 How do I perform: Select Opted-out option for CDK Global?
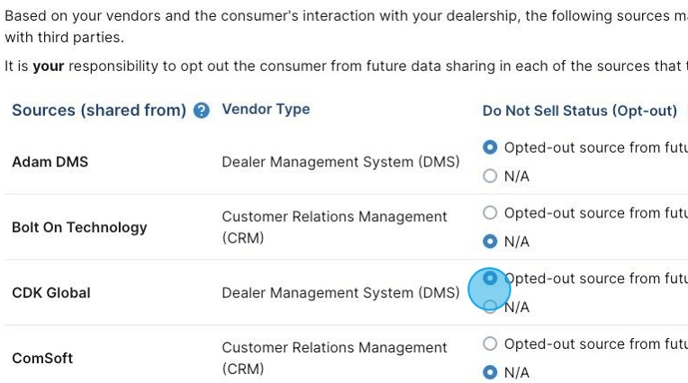point(490,278)
